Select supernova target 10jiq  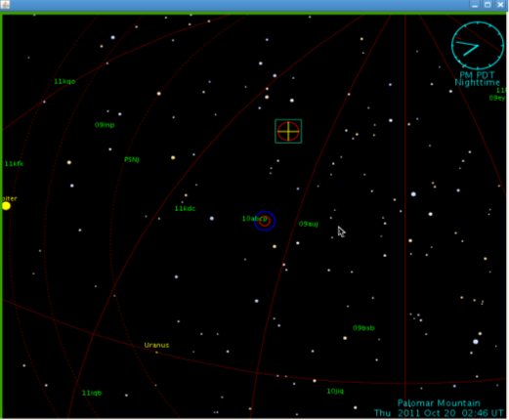click(335, 391)
